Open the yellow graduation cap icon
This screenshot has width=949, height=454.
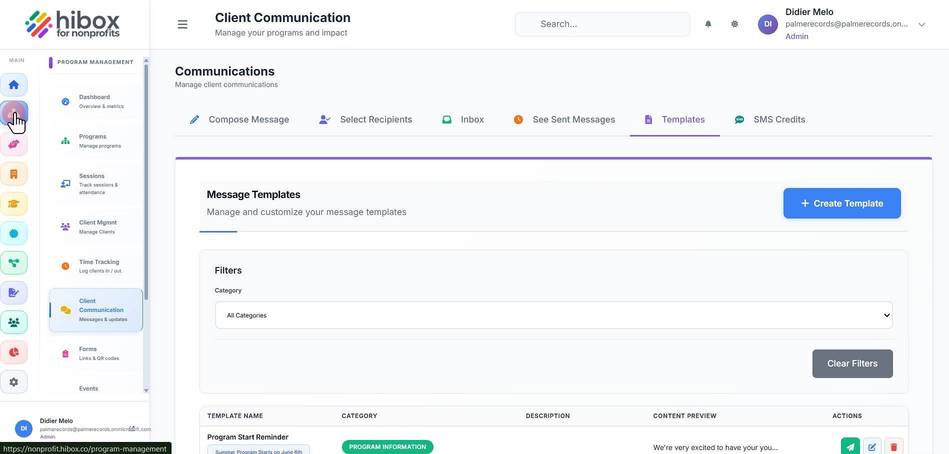(x=14, y=203)
